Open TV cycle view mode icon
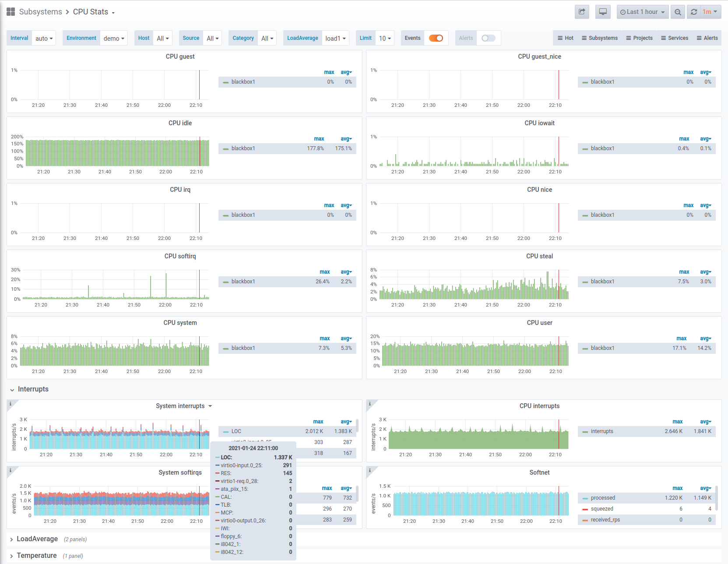 pos(603,12)
